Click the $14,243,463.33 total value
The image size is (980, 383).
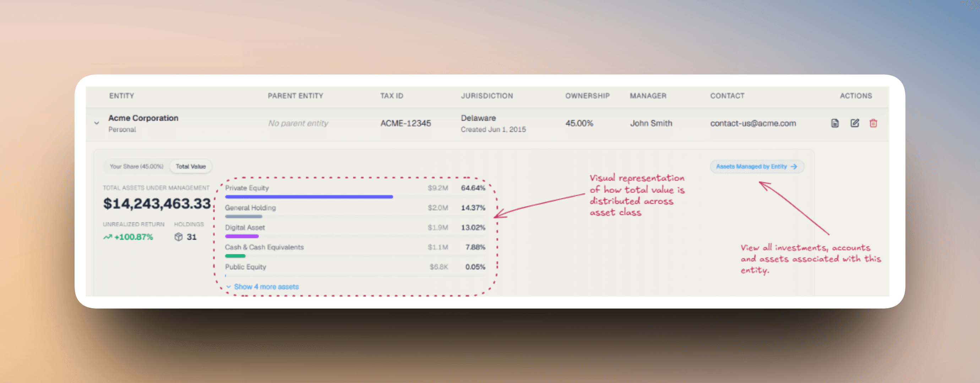157,204
